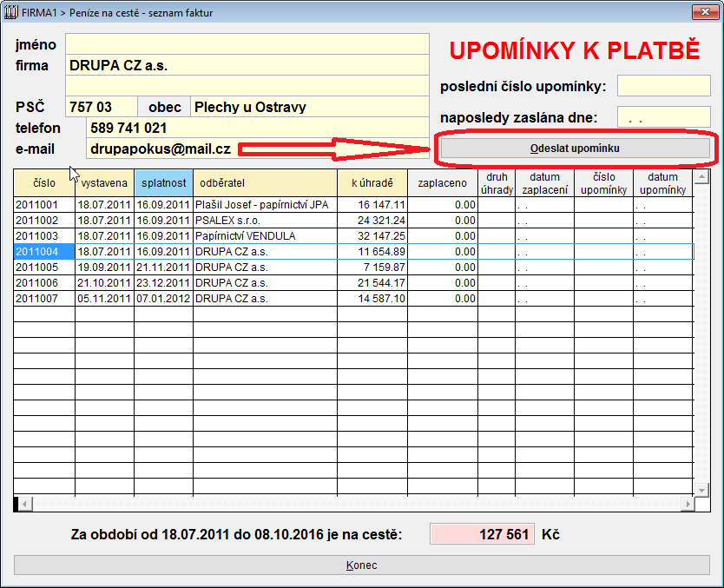The height and width of the screenshot is (588, 724).
Task: Edit the obec field Plechy u Ostravy
Action: (310, 107)
